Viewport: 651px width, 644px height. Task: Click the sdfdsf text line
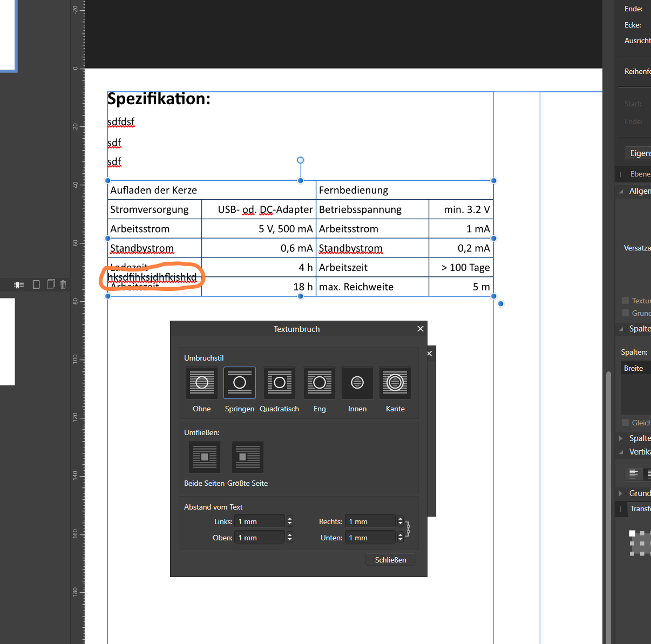121,122
